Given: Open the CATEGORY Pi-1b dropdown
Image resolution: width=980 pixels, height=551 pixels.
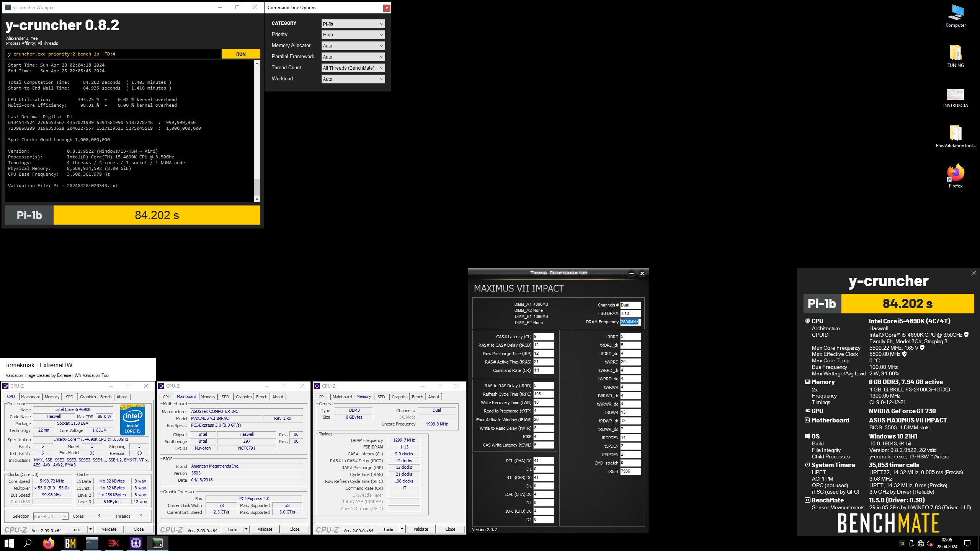Looking at the screenshot, I should pyautogui.click(x=353, y=24).
